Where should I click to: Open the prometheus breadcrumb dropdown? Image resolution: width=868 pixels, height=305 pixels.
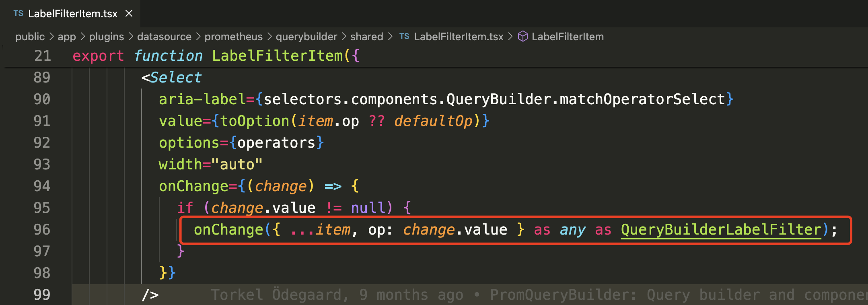(x=233, y=36)
